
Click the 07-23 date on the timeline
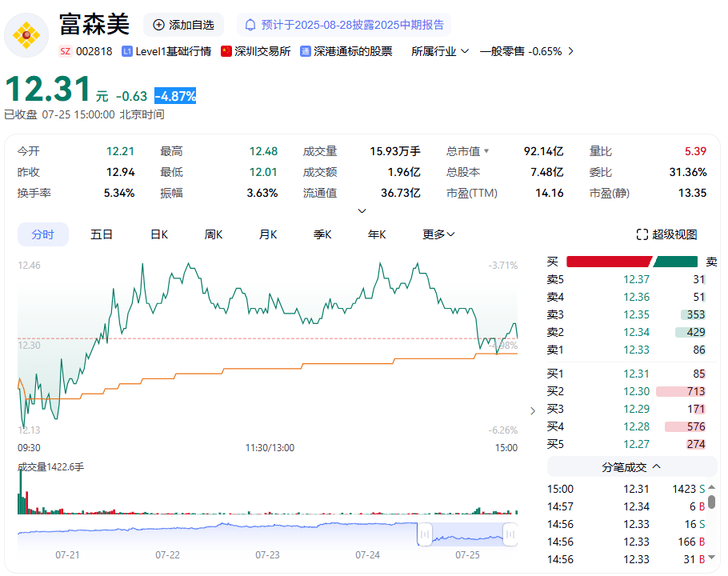coord(267,555)
